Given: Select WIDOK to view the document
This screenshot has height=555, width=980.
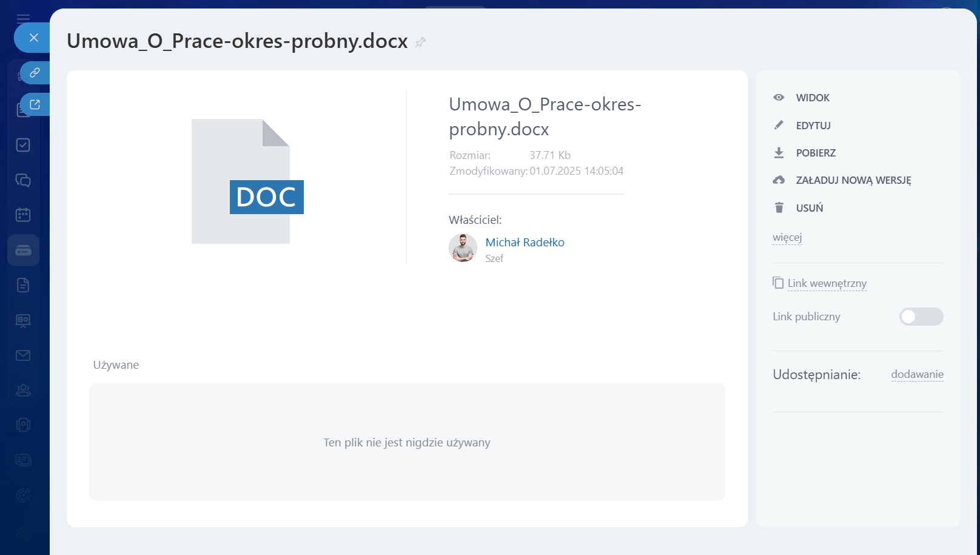Looking at the screenshot, I should tap(813, 98).
